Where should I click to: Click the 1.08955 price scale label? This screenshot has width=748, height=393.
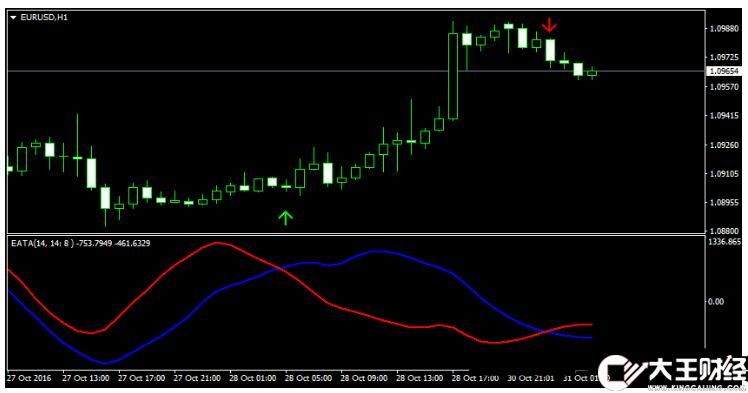[724, 203]
